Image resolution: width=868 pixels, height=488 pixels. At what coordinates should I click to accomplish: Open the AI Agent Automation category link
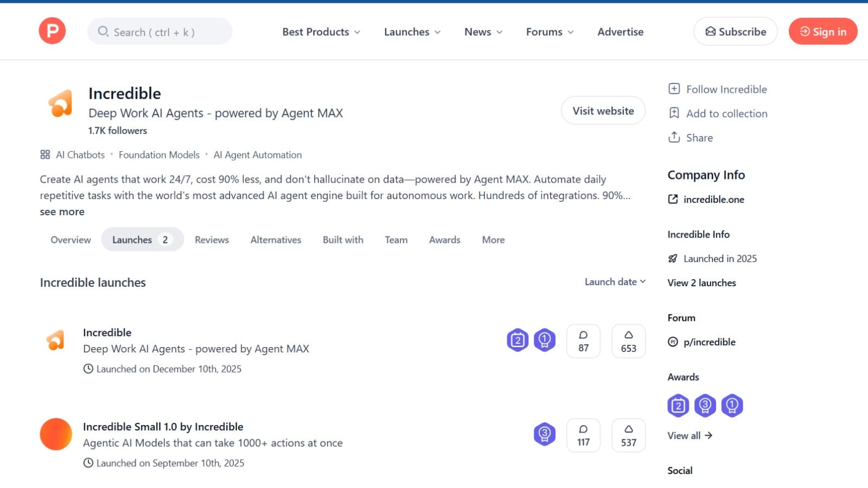[258, 155]
